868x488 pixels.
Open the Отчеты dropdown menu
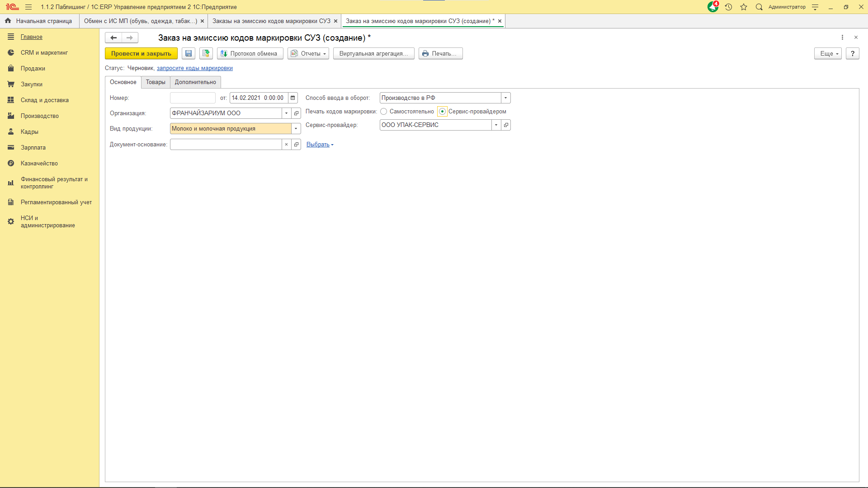point(308,53)
